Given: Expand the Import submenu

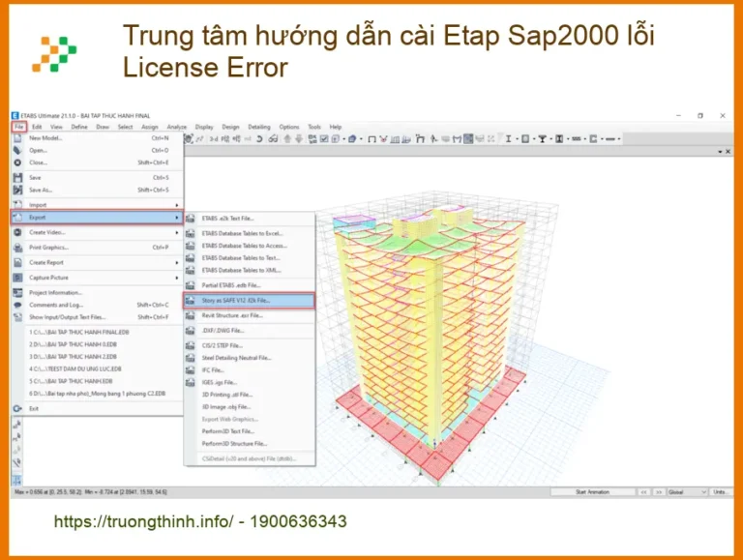Looking at the screenshot, I should 97,205.
